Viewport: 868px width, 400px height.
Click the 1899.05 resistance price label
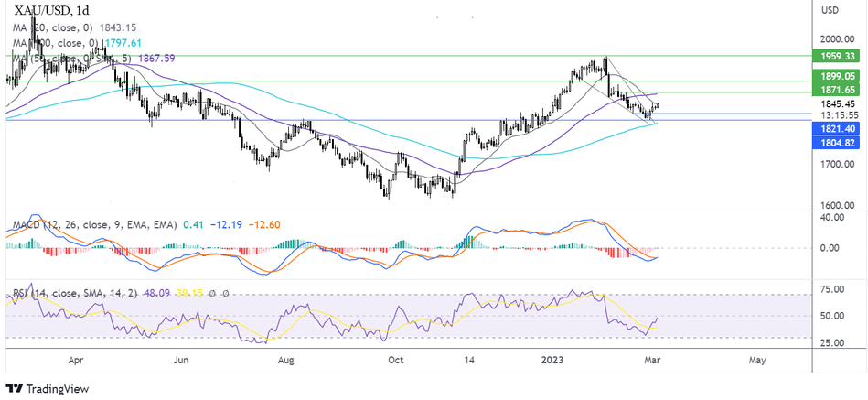(x=837, y=77)
